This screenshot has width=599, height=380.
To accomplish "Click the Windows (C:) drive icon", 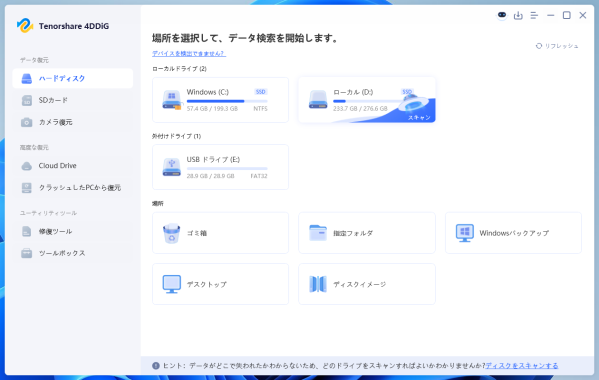I will [172, 100].
